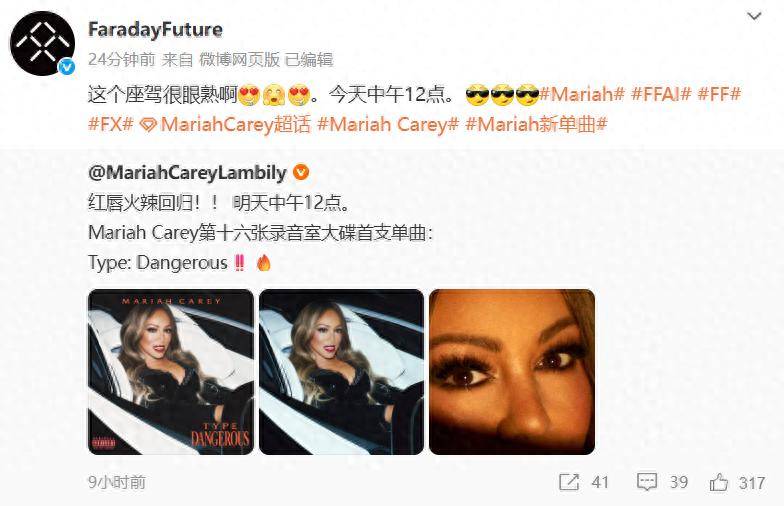This screenshot has width=784, height=506.
Task: Open the MariahCarey超话 diamond icon
Action: coord(148,124)
